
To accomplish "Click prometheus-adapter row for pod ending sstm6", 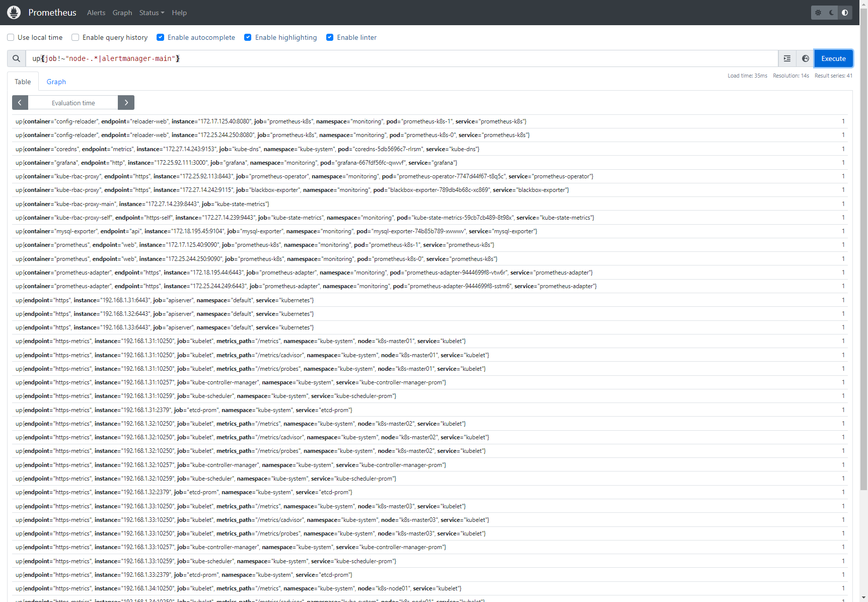I will [430, 286].
